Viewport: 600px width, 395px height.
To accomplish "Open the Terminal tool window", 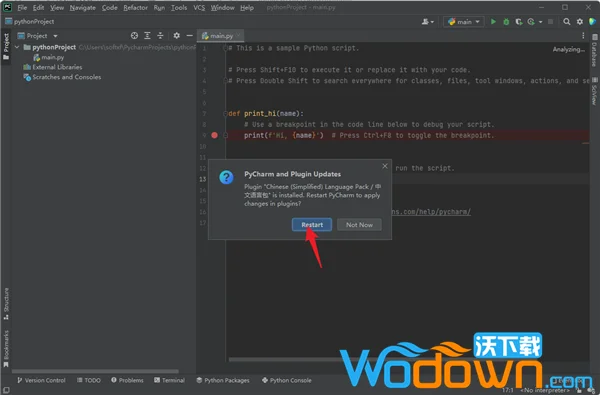I will point(169,380).
